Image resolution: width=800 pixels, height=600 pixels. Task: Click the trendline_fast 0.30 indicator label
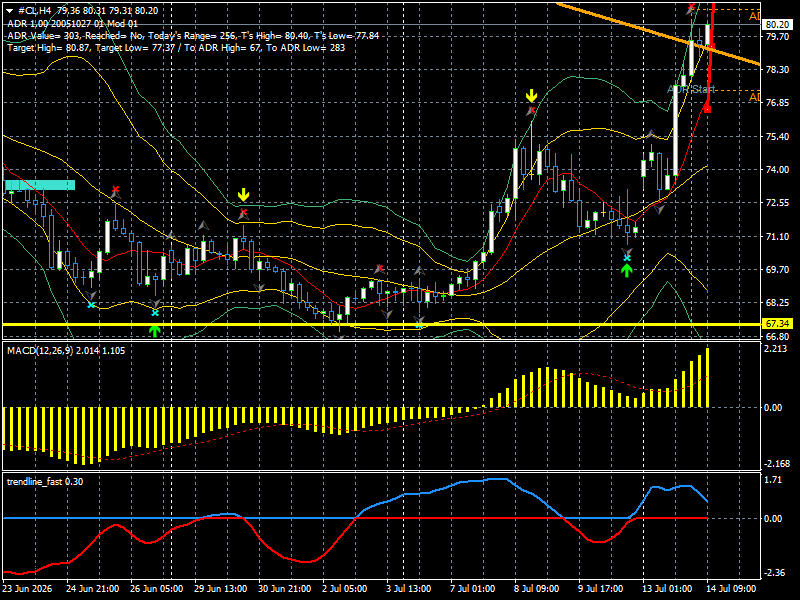(45, 482)
